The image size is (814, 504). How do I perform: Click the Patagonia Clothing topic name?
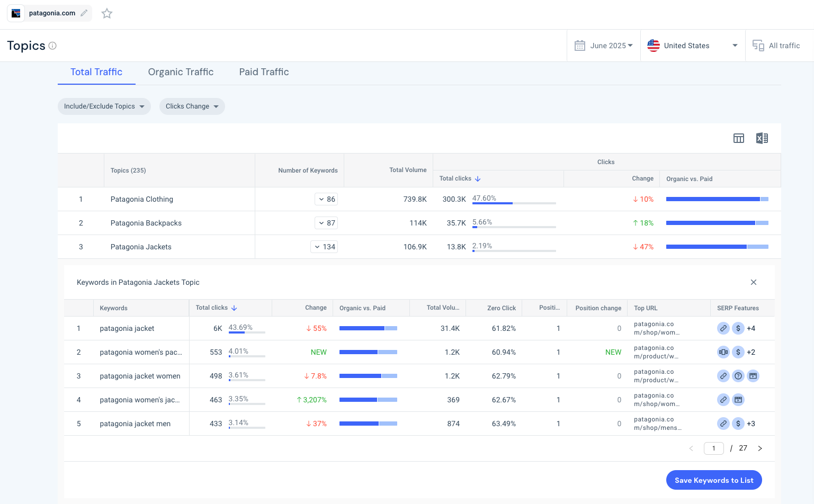(x=142, y=199)
